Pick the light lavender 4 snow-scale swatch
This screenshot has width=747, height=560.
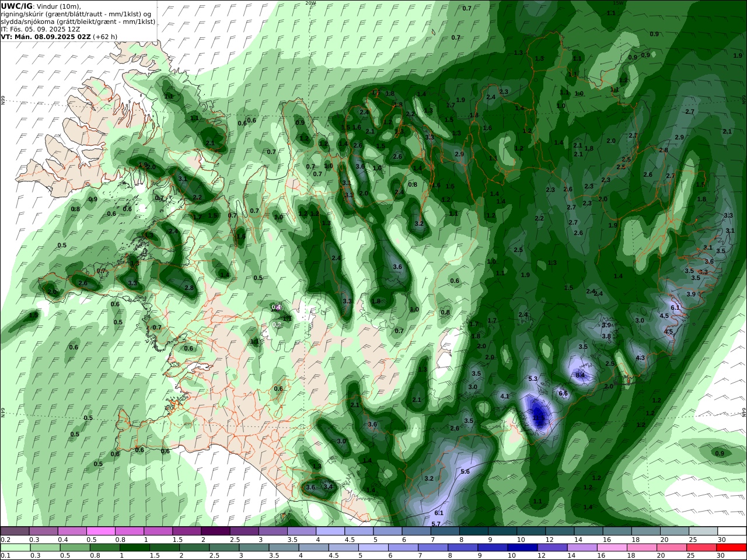[329, 531]
